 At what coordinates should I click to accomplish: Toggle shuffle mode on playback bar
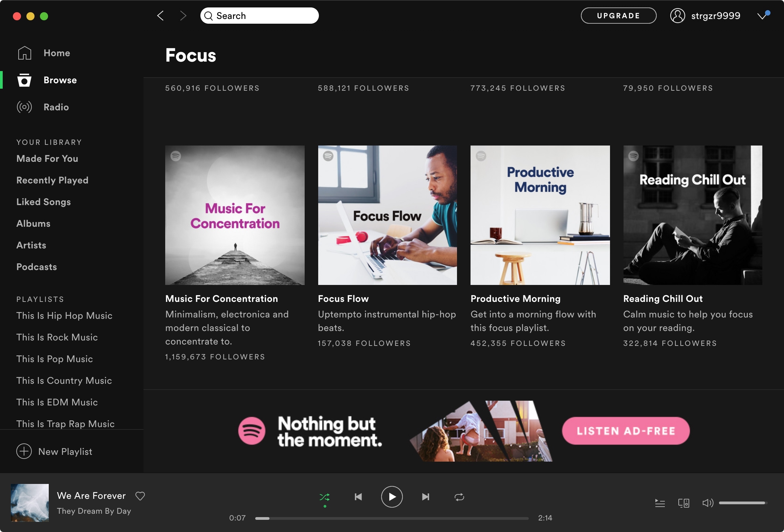324,496
